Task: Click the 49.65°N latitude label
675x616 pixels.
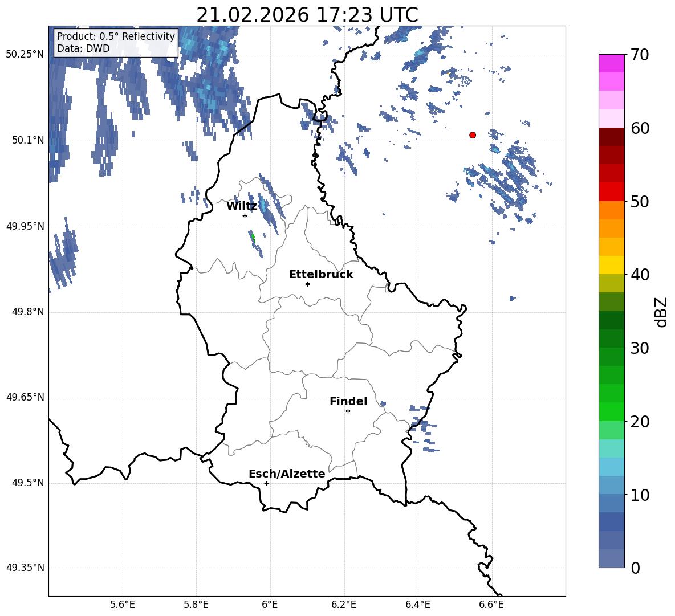Action: tap(25, 397)
